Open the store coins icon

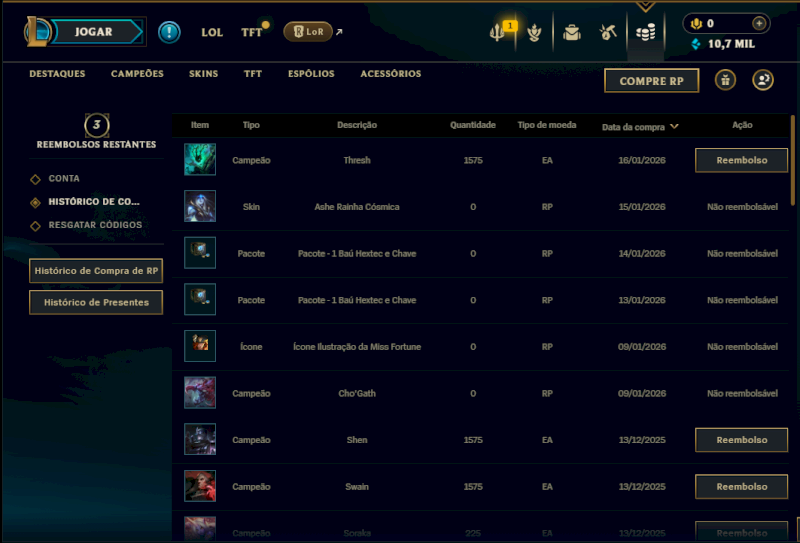click(x=645, y=33)
